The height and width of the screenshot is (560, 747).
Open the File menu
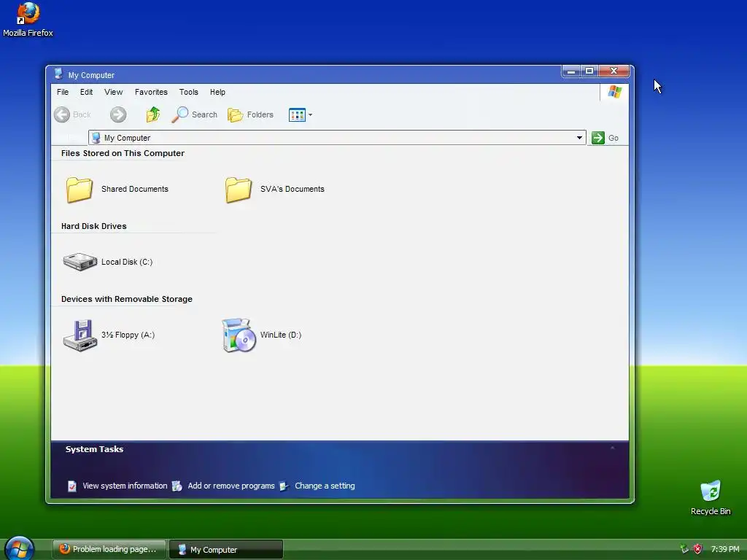[x=63, y=92]
